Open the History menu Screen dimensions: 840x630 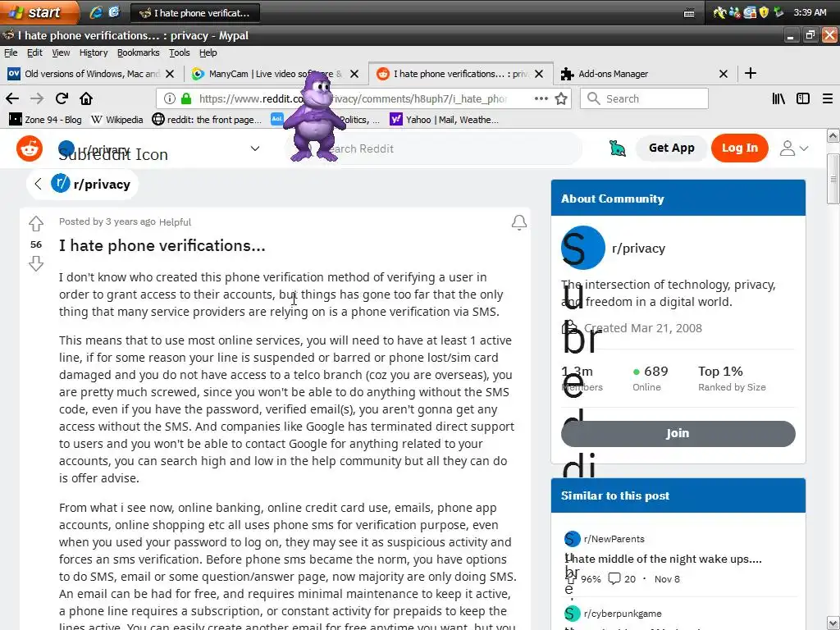pos(94,52)
